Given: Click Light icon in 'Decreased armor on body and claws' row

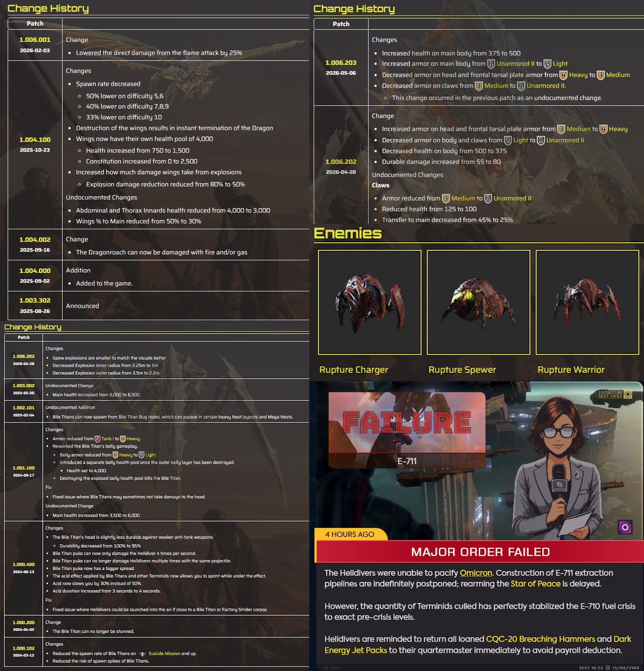Looking at the screenshot, I should click(x=508, y=141).
